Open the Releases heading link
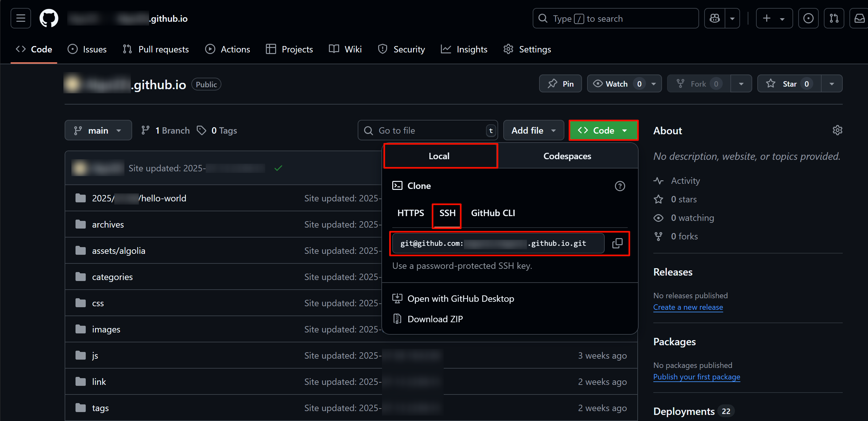This screenshot has width=868, height=421. (673, 272)
